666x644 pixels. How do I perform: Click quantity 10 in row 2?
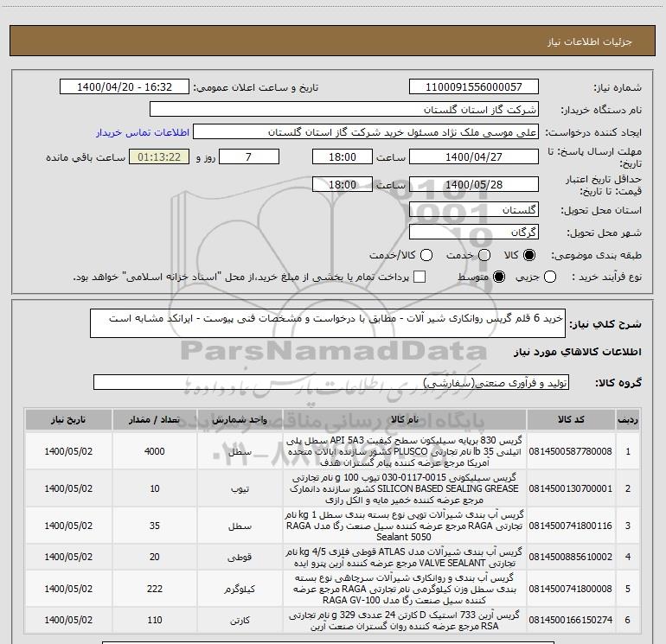coord(155,488)
